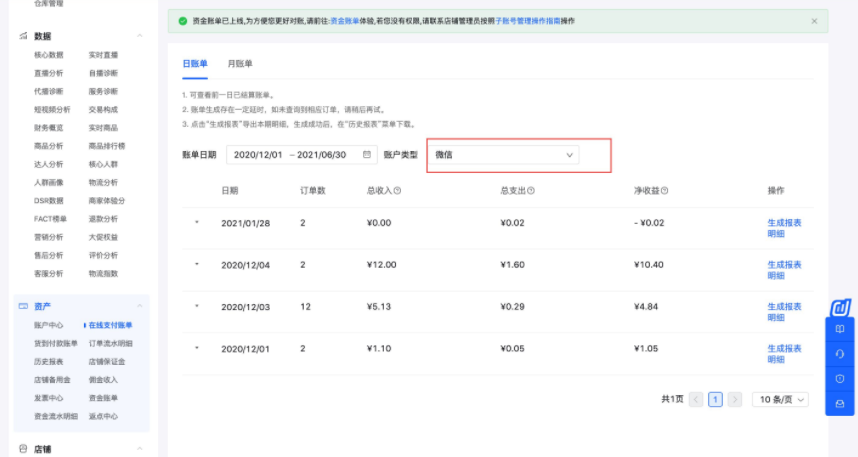
Task: Collapse the 数据 sidebar section
Action: coord(139,36)
